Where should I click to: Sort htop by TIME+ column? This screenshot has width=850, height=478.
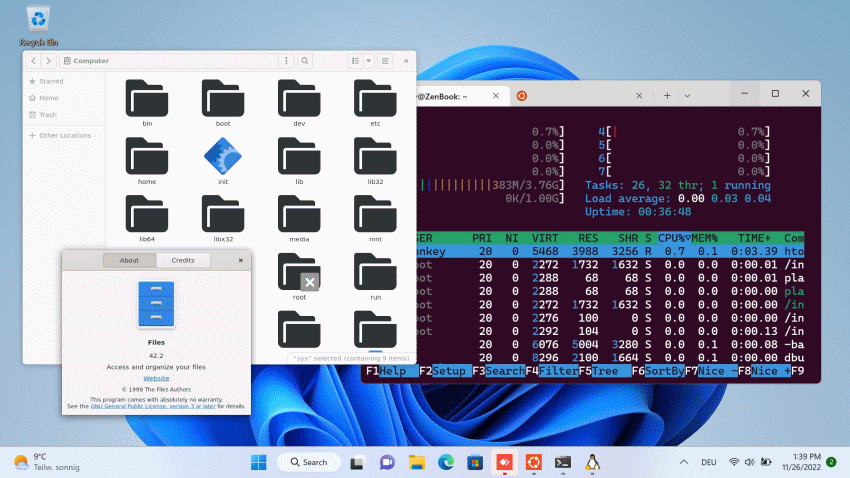pos(754,238)
